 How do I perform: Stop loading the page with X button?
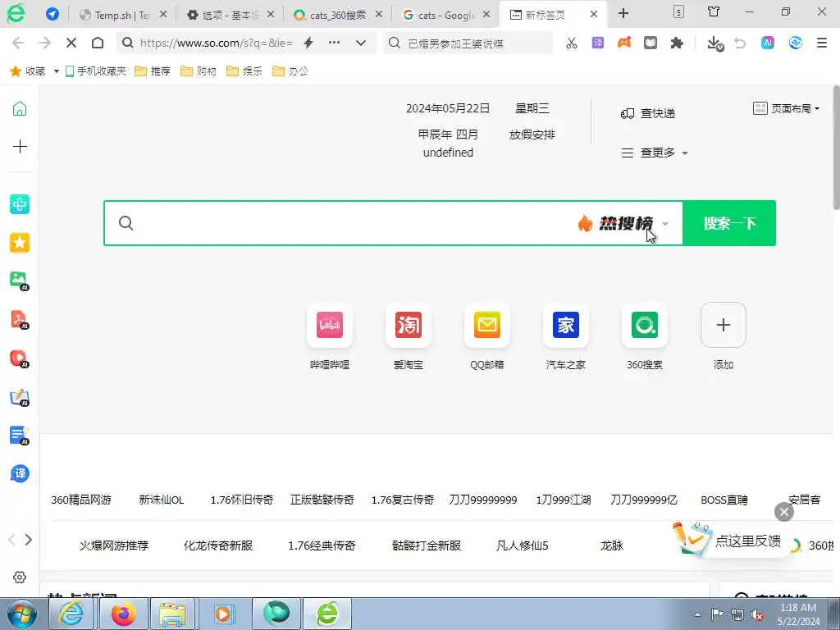(71, 43)
